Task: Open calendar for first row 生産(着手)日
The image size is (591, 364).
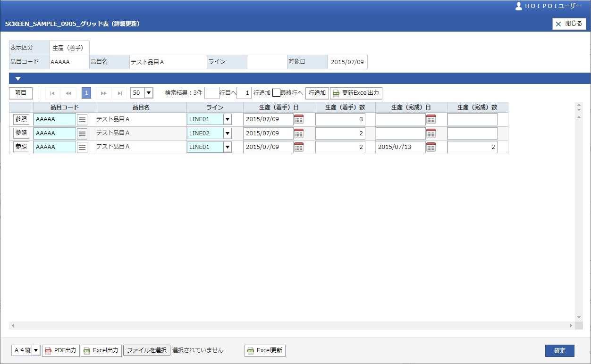Action: (x=299, y=119)
